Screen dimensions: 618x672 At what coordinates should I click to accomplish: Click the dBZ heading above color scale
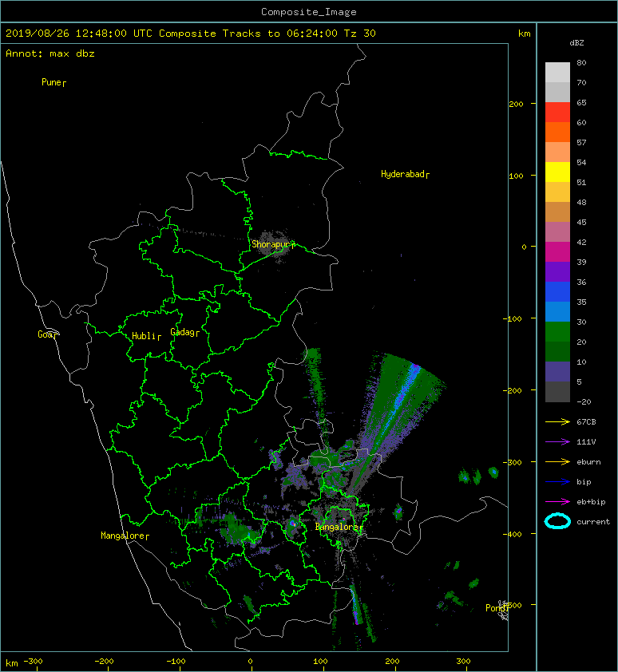coord(576,43)
